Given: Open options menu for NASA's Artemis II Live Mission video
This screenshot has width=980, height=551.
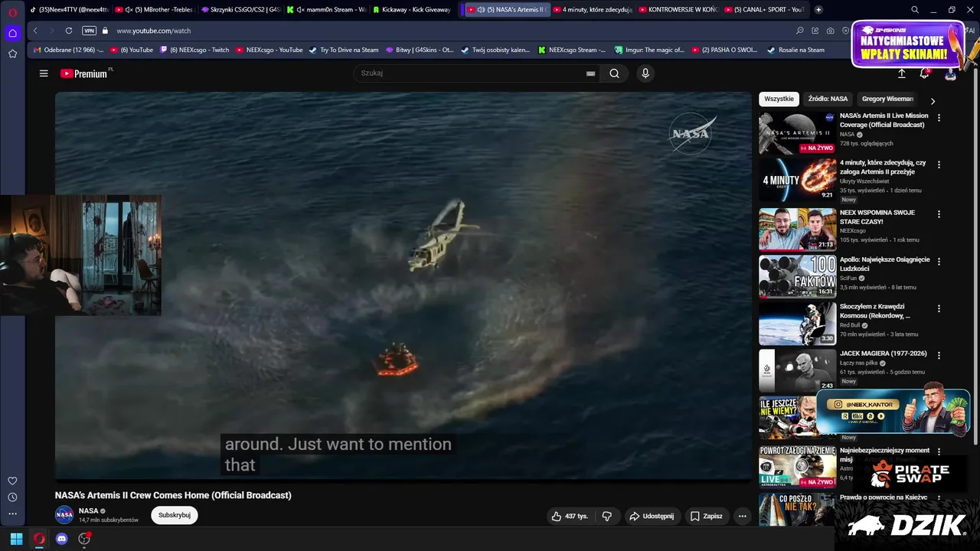Looking at the screenshot, I should 939,118.
